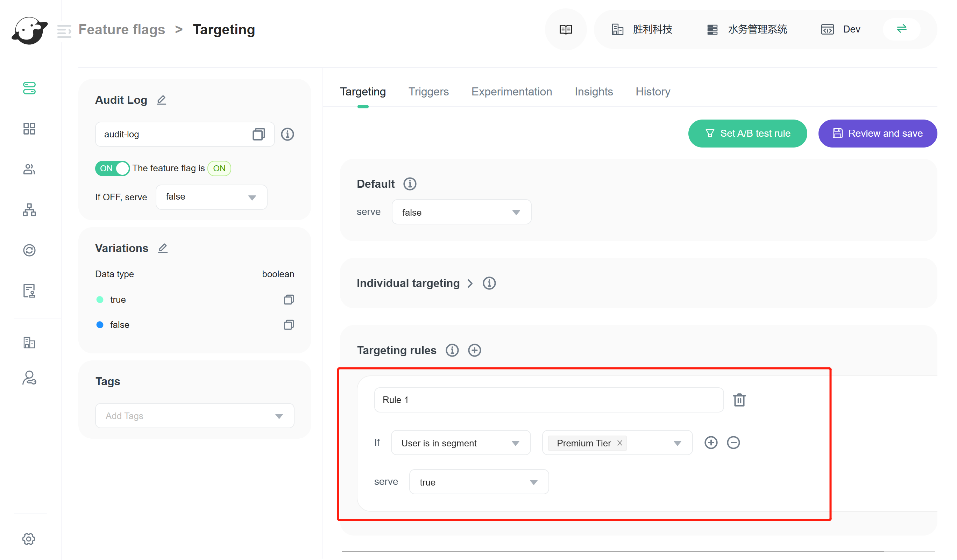Open the Rule 1 serve true dropdown
The height and width of the screenshot is (560, 957).
tap(479, 482)
